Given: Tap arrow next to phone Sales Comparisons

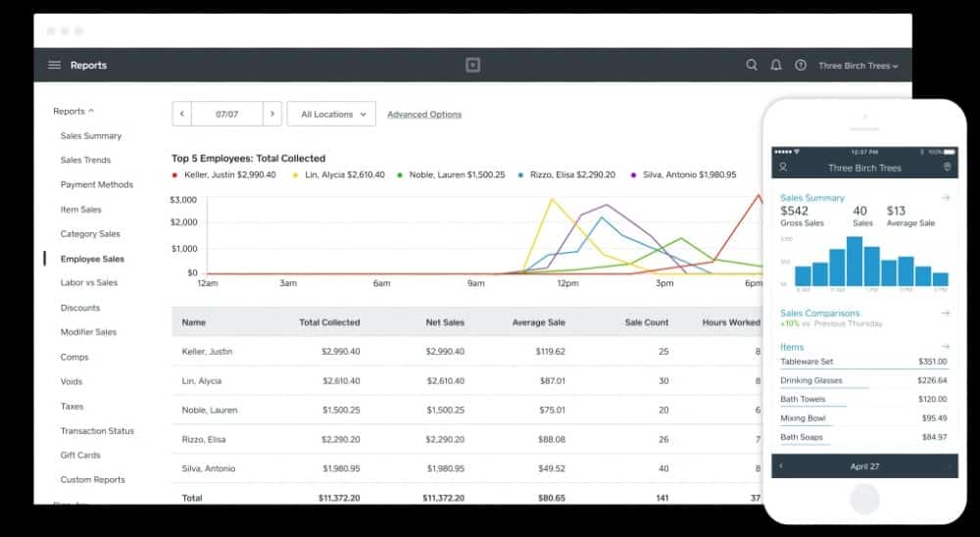Looking at the screenshot, I should click(x=946, y=313).
